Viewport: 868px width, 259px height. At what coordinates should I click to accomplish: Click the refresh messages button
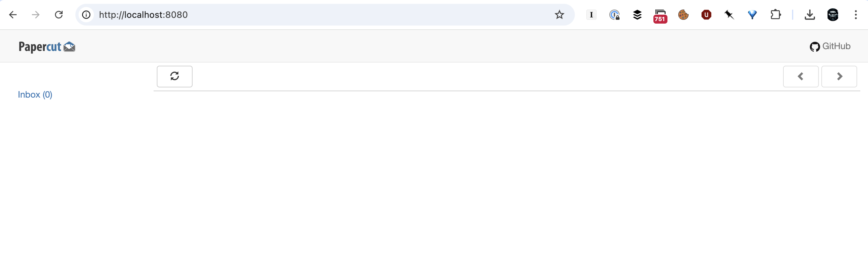(x=175, y=76)
